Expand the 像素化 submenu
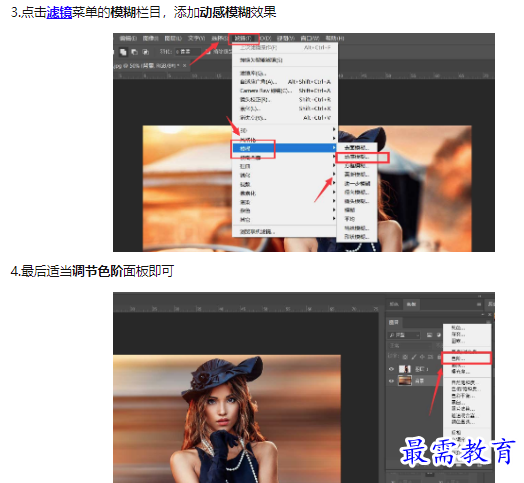This screenshot has width=524, height=483. point(285,193)
